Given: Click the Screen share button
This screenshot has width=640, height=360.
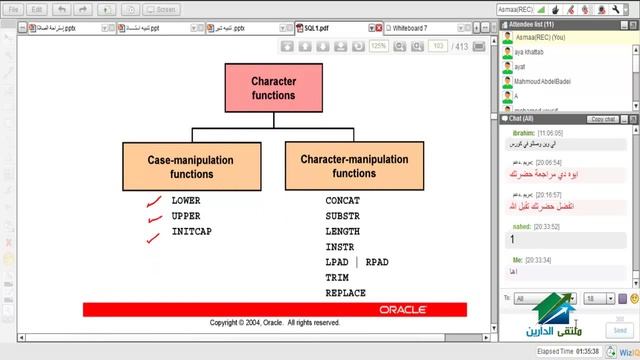Looking at the screenshot, I should tap(161, 9).
